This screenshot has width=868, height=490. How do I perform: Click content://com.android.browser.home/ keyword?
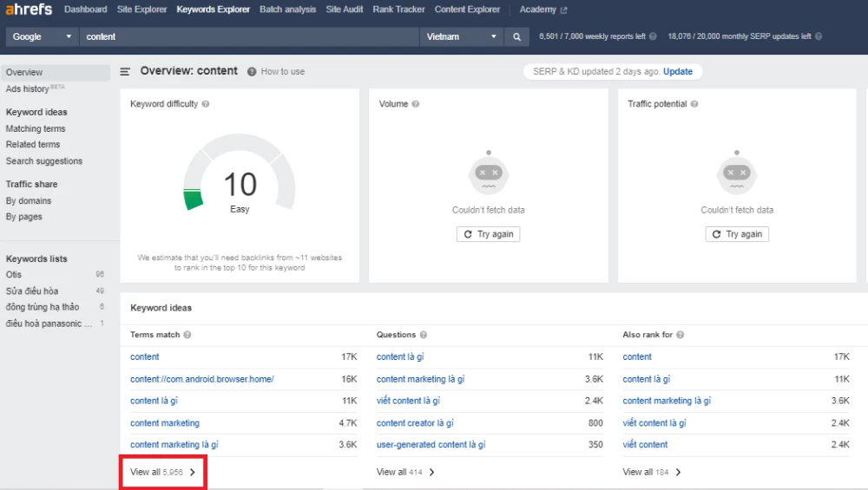click(x=202, y=379)
